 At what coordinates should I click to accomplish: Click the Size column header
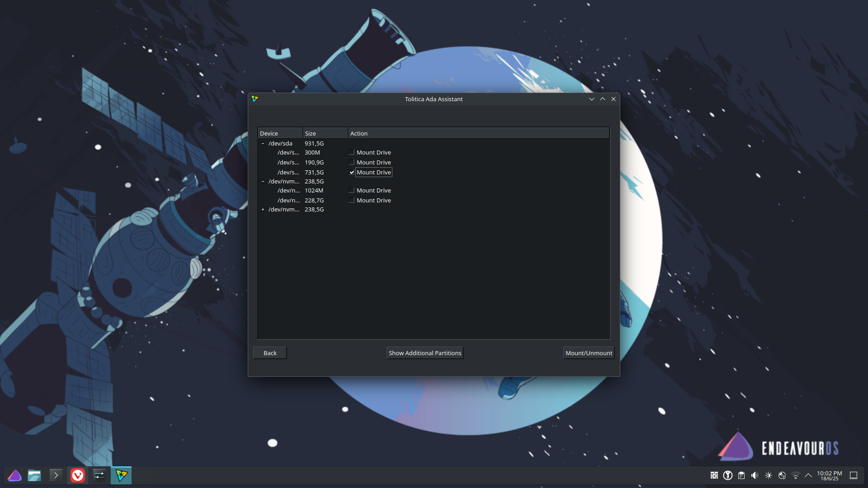point(325,133)
